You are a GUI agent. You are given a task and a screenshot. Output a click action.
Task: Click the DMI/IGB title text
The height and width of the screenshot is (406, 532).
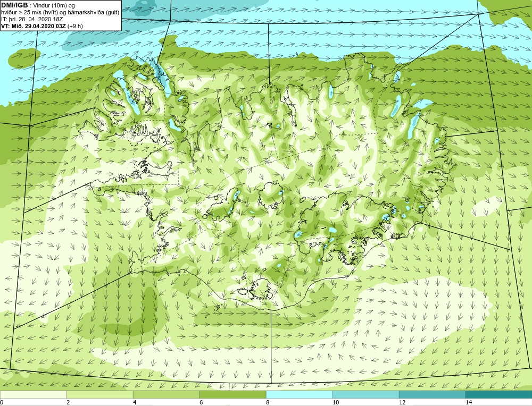point(14,5)
